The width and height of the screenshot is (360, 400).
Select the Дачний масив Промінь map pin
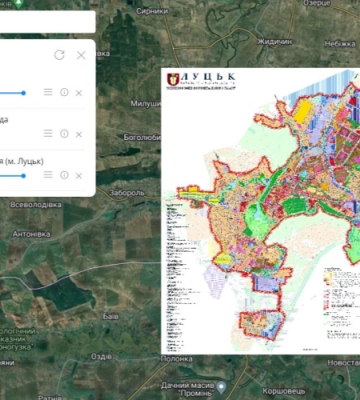[221, 387]
